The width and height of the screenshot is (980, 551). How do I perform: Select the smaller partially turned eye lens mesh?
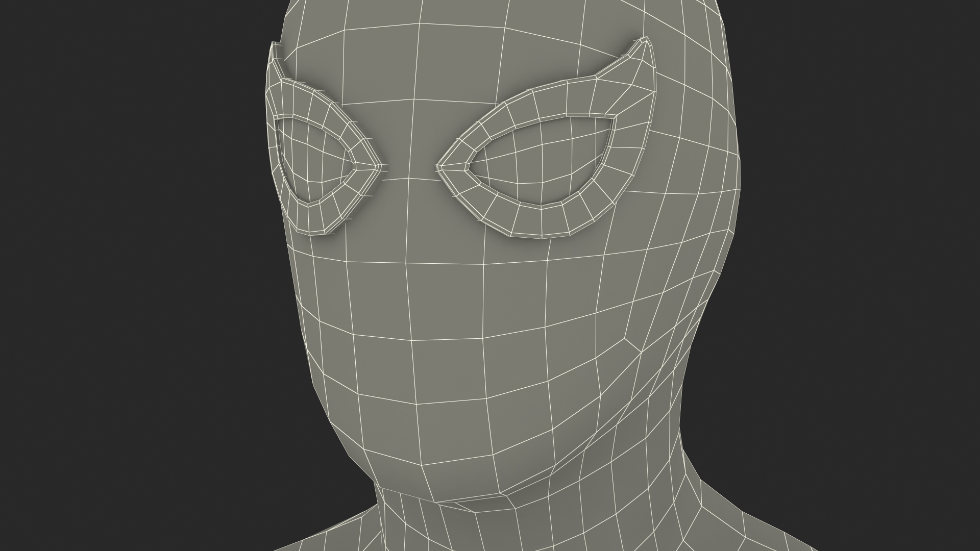314,161
